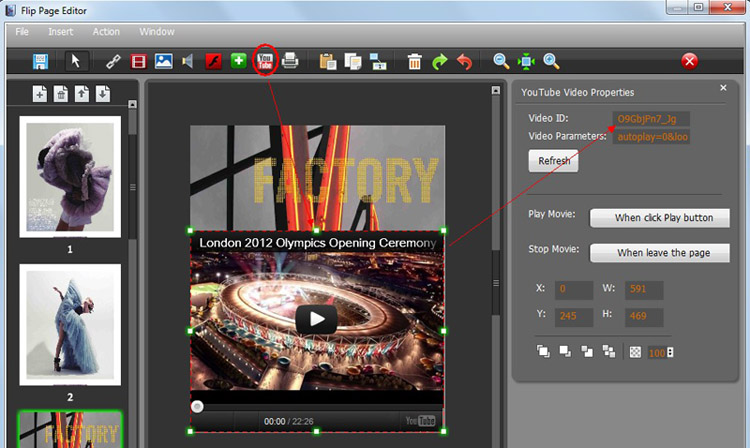Image resolution: width=750 pixels, height=448 pixels.
Task: Zoom out with minus magnifier
Action: coord(501,61)
